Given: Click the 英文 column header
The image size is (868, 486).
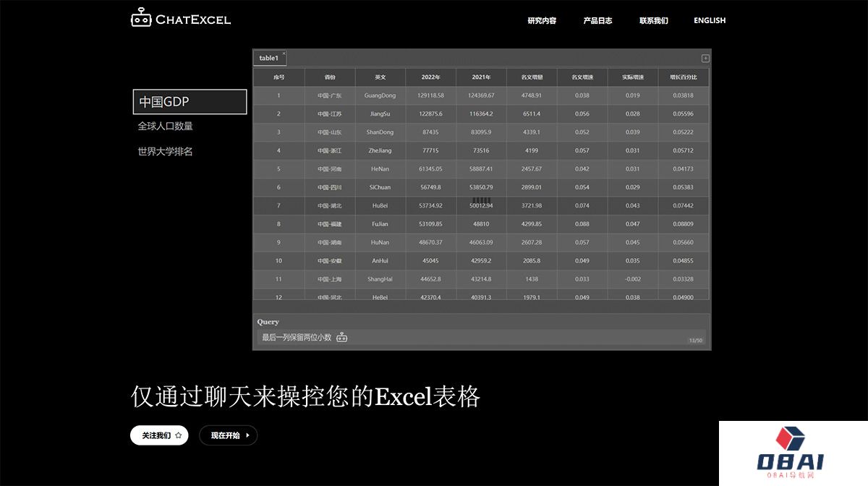Looking at the screenshot, I should (x=380, y=77).
